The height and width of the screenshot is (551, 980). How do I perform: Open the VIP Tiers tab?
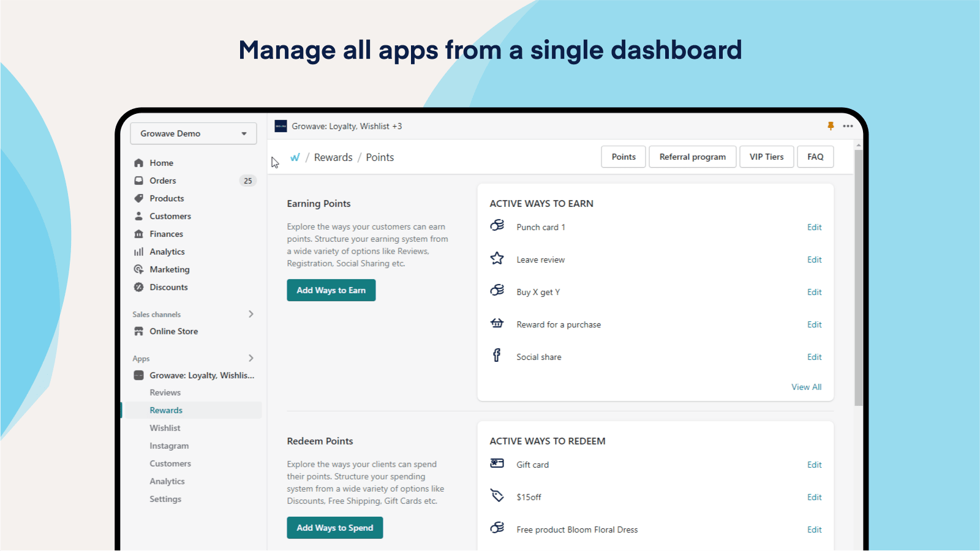click(x=766, y=157)
